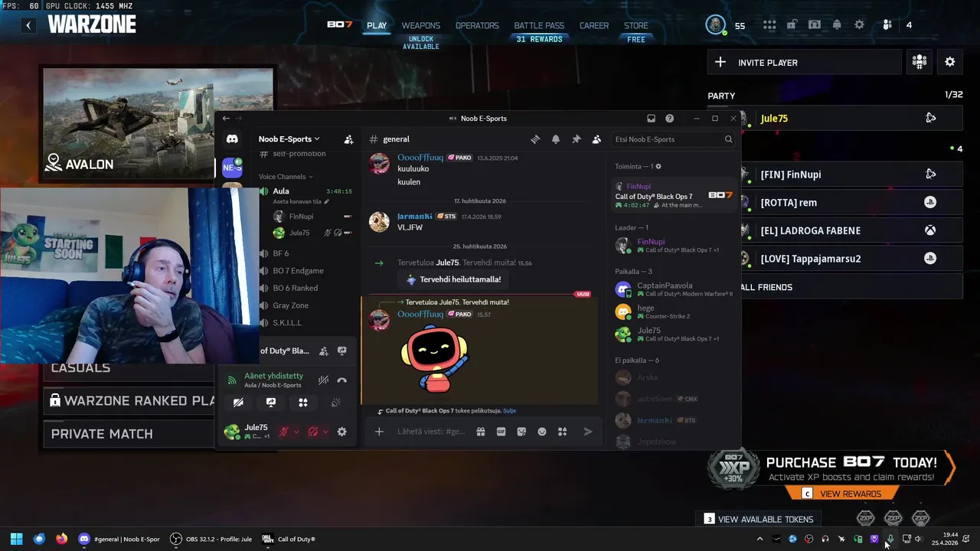The height and width of the screenshot is (551, 980).
Task: Open activities launcher in voice panel
Action: [303, 403]
